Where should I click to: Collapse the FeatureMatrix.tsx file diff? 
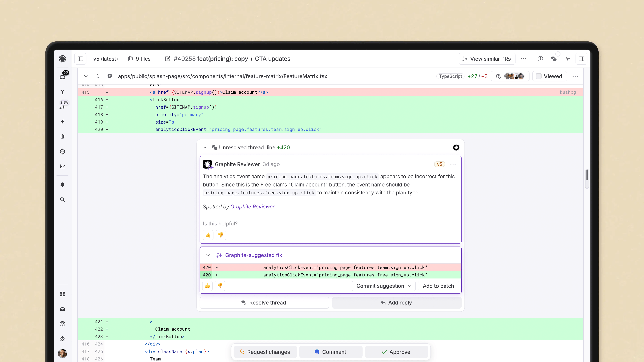86,76
